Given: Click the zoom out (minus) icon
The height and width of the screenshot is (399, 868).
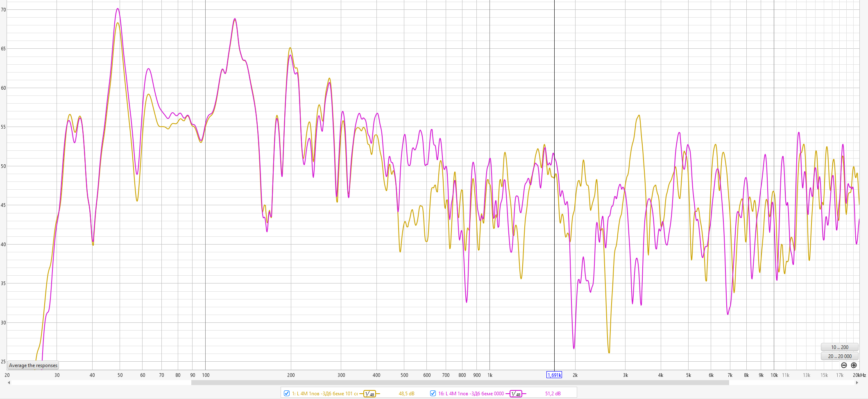Looking at the screenshot, I should tap(844, 365).
